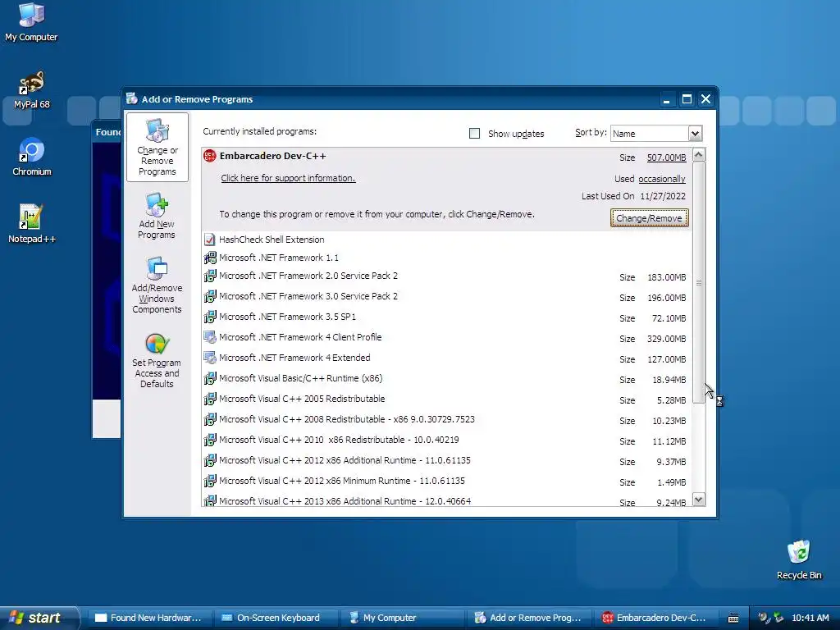Click the Visual Basic/C++ Runtime (x86) icon
Image resolution: width=840 pixels, height=630 pixels.
(209, 378)
